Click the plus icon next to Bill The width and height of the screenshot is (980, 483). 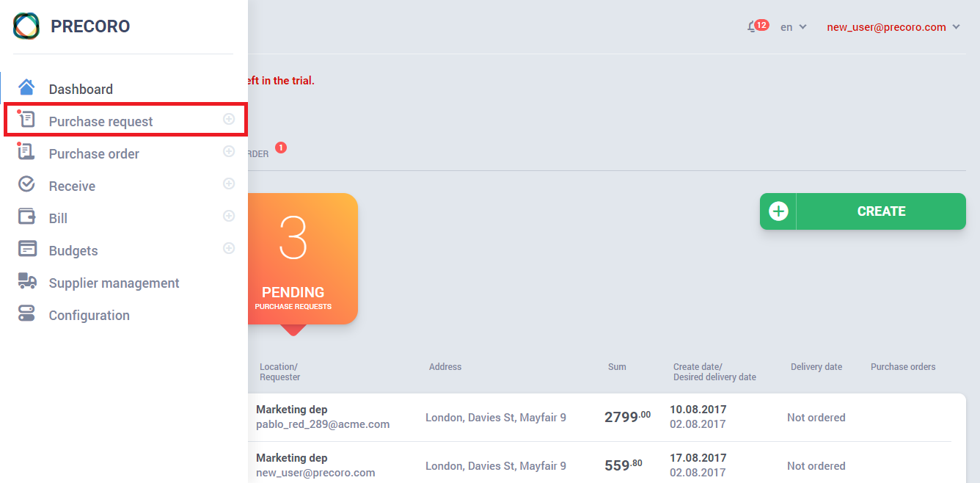click(229, 216)
